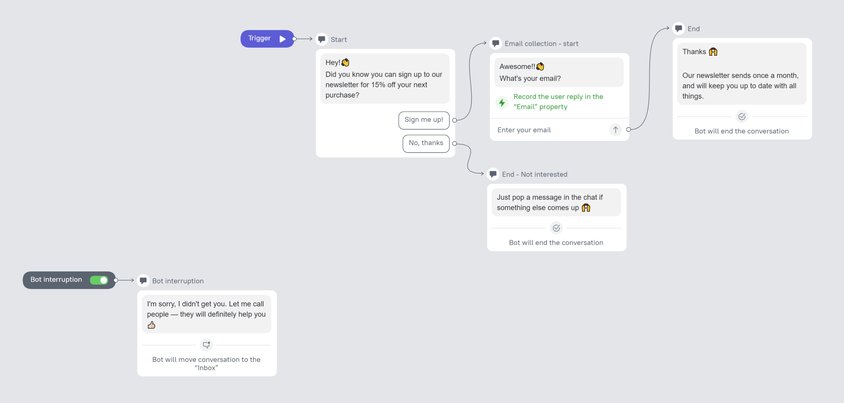Click the Start node chat icon
844x403 pixels.
click(x=322, y=39)
